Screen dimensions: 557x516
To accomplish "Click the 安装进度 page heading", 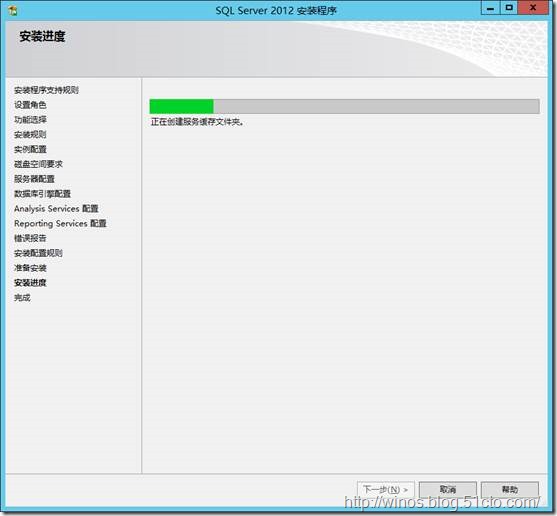I will [42, 37].
